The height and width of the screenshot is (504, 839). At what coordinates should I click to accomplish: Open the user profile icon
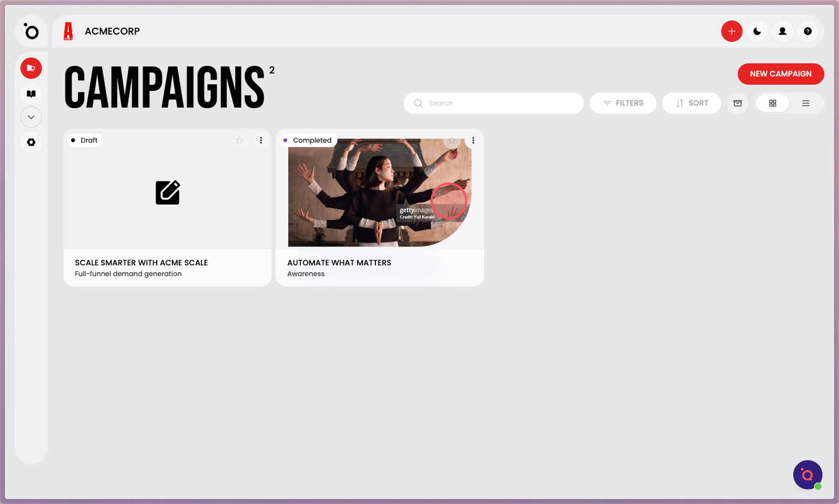coord(782,31)
